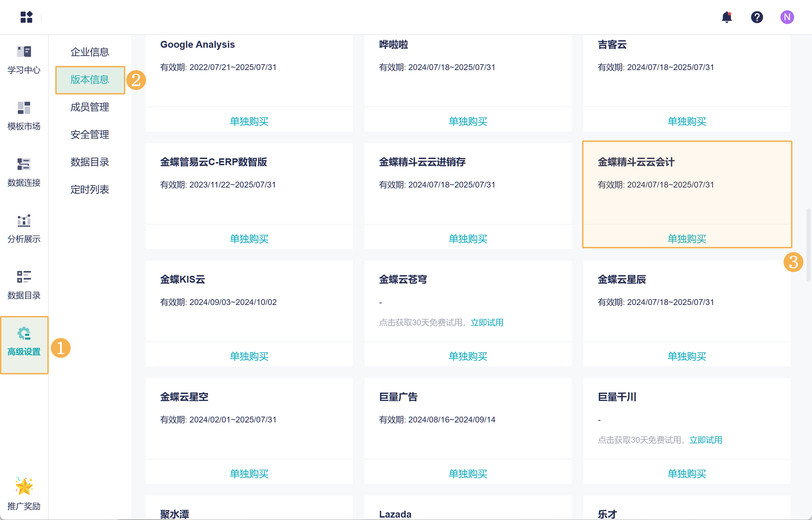Viewport: 812px width, 520px height.
Task: Click 立即试用 for 金蝶云苍穹
Action: coord(487,323)
